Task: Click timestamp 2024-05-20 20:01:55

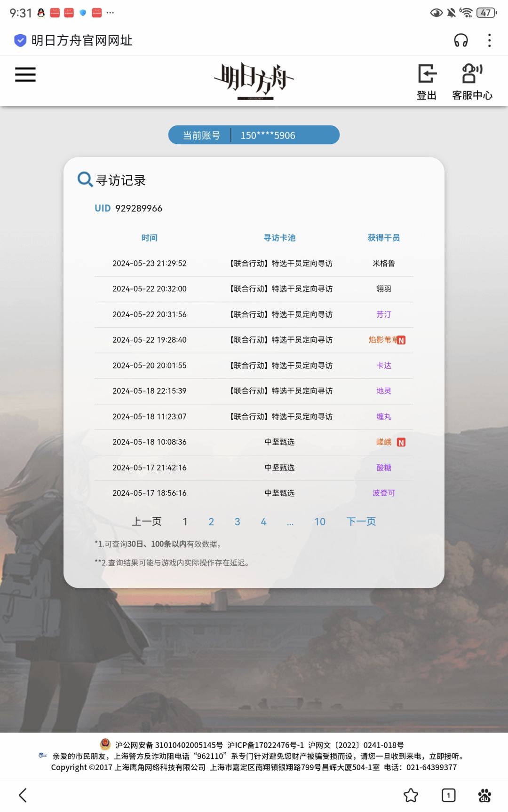Action: point(150,366)
